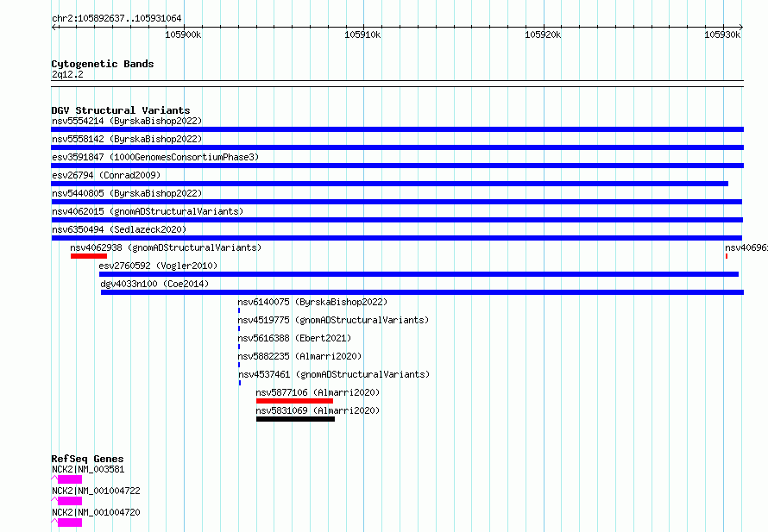Select the red bar under nsv5877106

[x=294, y=401]
